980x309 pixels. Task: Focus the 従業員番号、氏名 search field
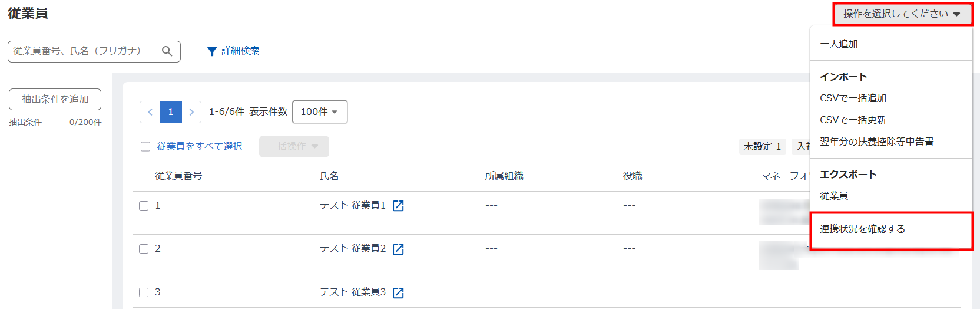pyautogui.click(x=85, y=51)
